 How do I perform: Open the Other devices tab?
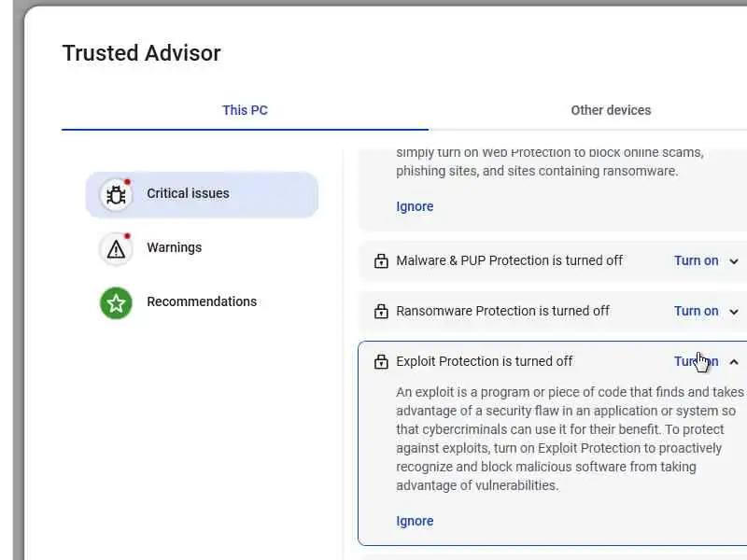point(611,110)
